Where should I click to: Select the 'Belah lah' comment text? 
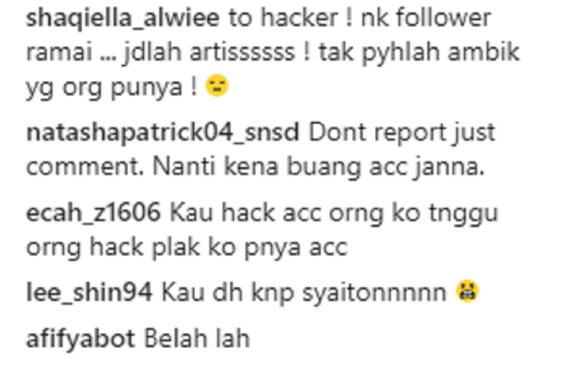(197, 339)
